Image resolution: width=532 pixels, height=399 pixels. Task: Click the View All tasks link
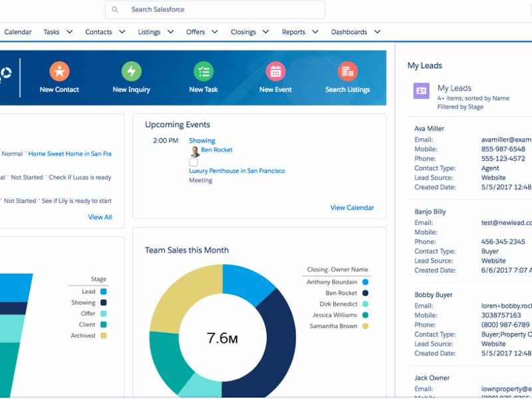pyautogui.click(x=100, y=217)
